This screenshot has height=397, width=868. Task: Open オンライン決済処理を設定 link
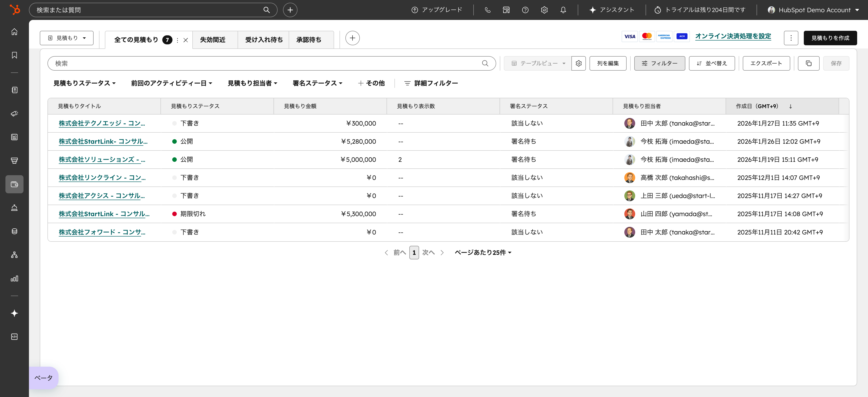pos(733,36)
